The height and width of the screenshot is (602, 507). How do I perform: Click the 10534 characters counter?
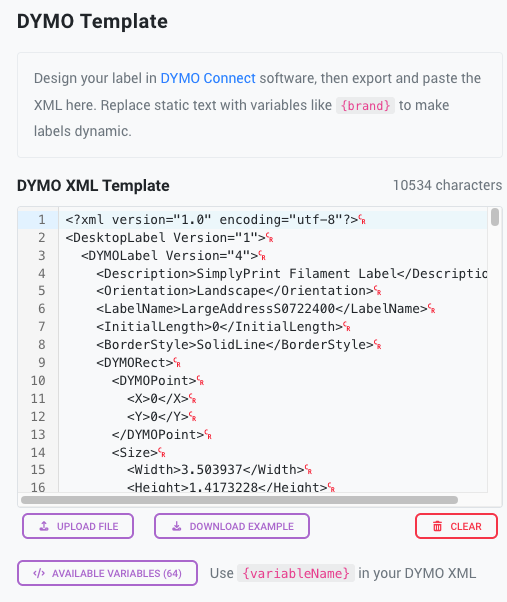(x=448, y=185)
